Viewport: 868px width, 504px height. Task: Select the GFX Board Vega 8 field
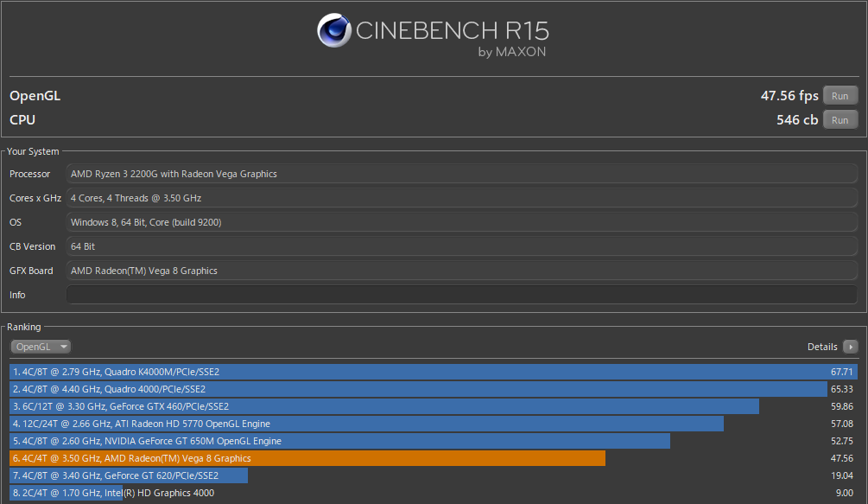tap(462, 271)
